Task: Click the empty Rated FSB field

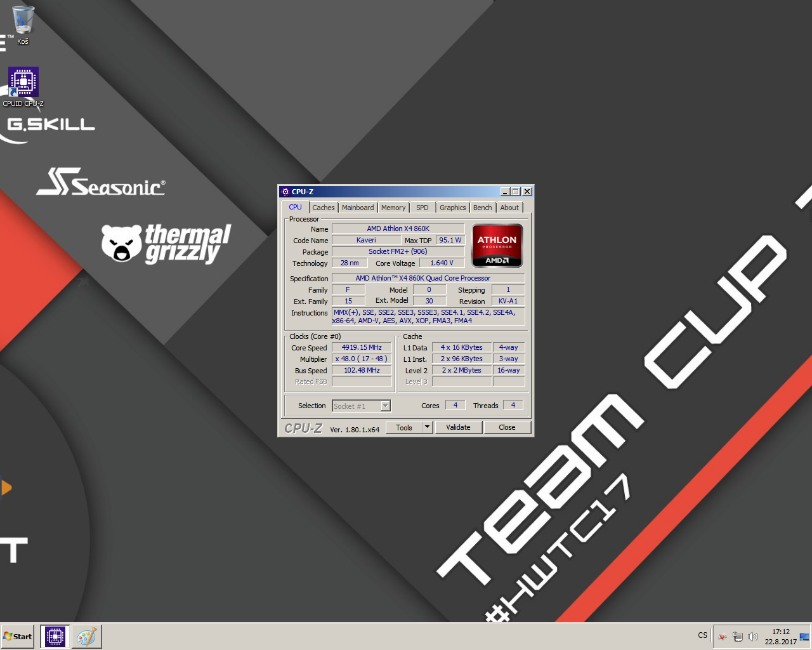Action: pos(362,381)
